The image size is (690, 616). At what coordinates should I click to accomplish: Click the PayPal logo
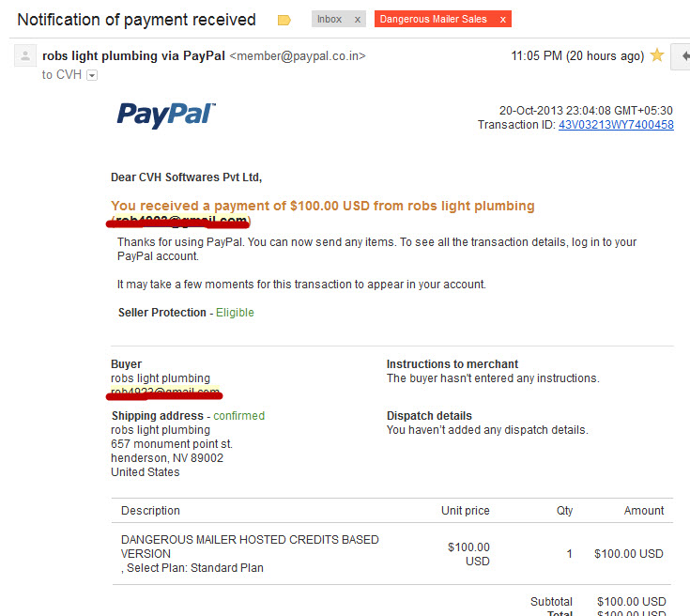166,115
